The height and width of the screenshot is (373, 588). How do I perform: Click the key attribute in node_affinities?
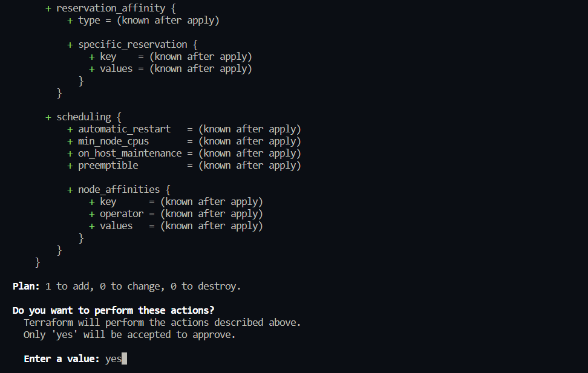[x=108, y=201]
